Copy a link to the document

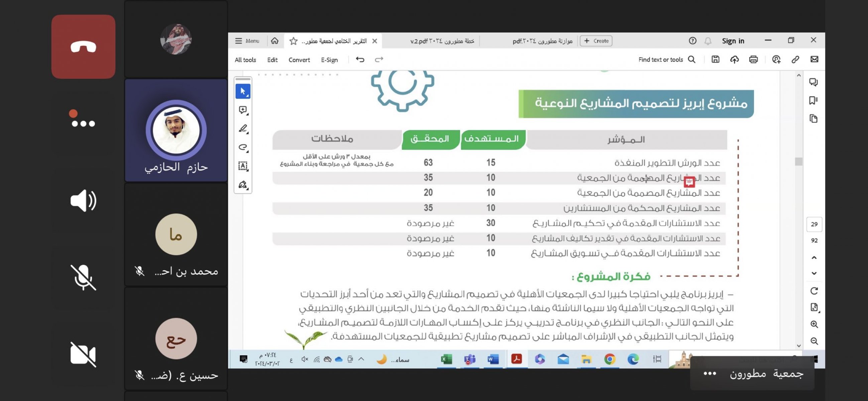click(795, 59)
